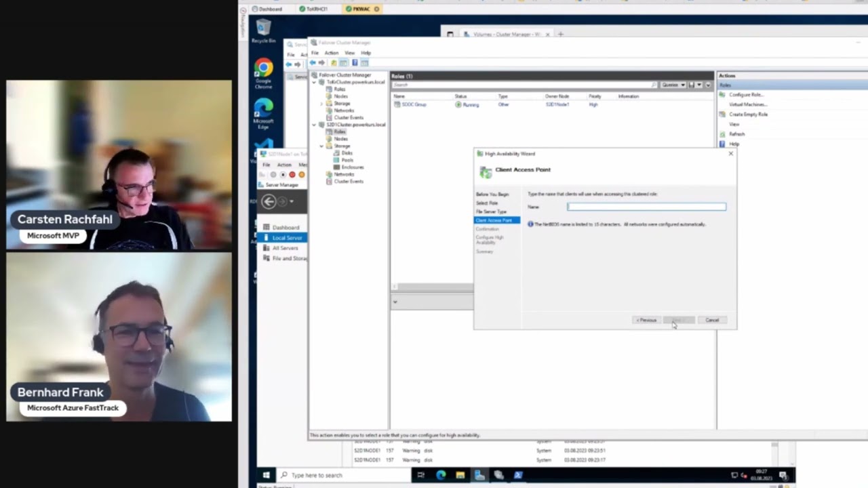Click the save query icon
This screenshot has width=868, height=488.
click(691, 85)
